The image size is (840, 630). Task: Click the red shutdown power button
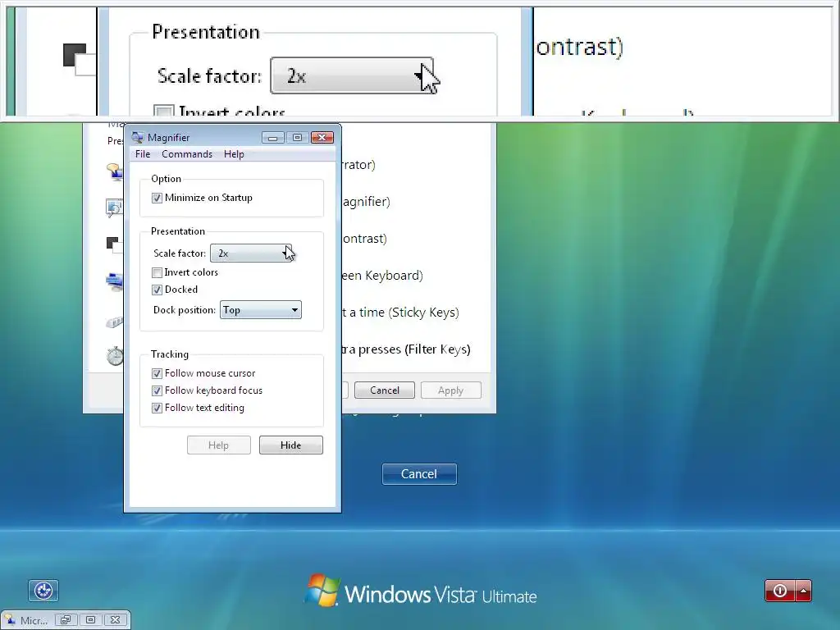coord(780,591)
